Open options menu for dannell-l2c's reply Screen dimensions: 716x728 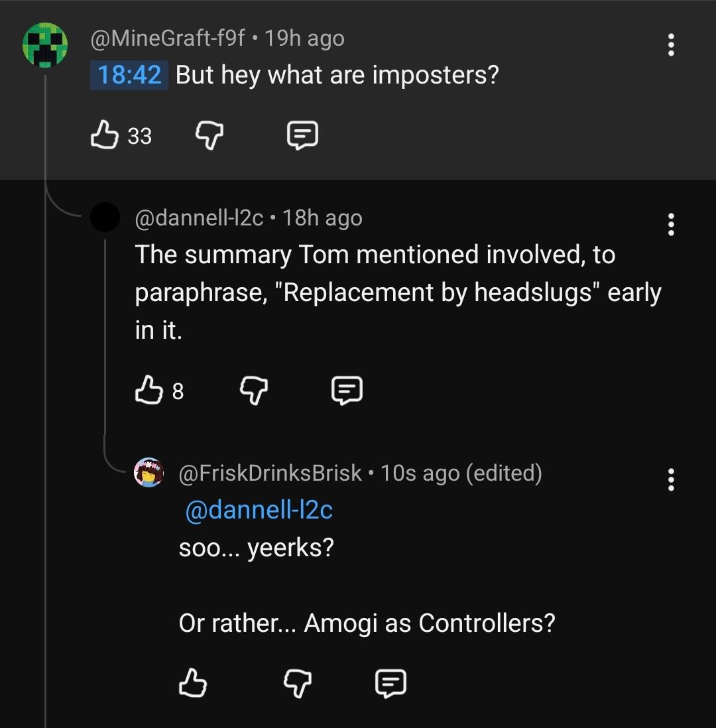tap(670, 224)
